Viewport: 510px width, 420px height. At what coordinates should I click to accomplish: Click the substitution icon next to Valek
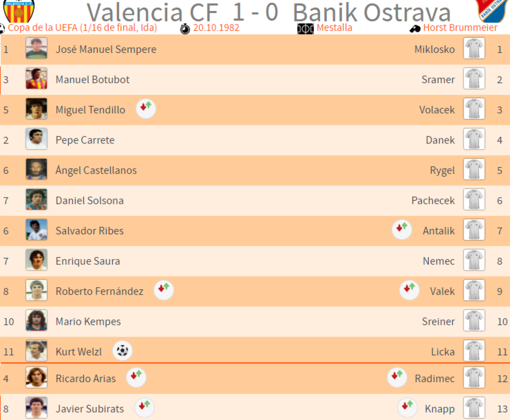(409, 290)
